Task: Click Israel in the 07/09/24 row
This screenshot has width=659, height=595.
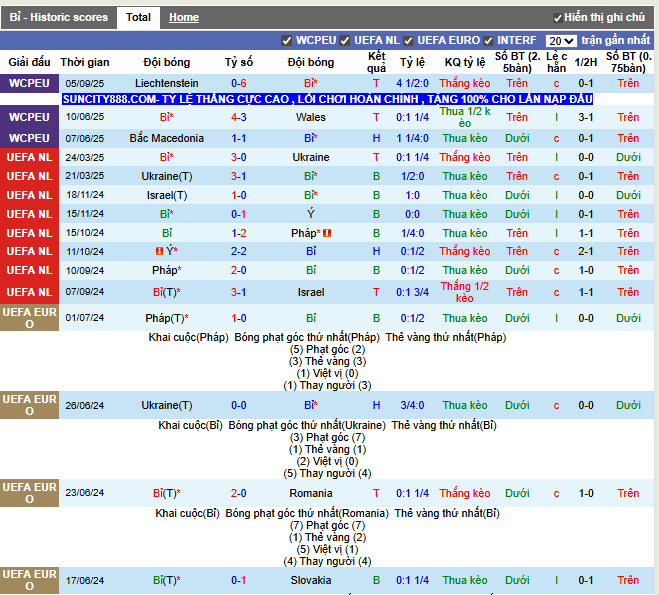Action: 311,292
